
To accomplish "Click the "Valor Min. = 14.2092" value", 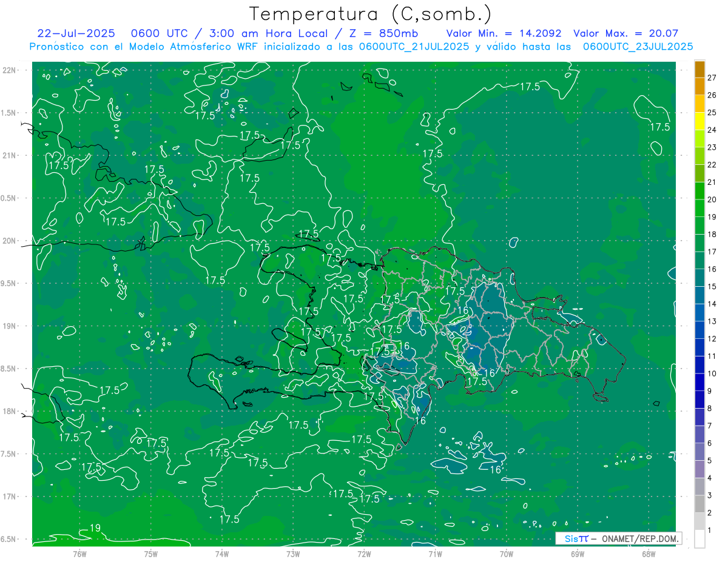I will point(504,33).
